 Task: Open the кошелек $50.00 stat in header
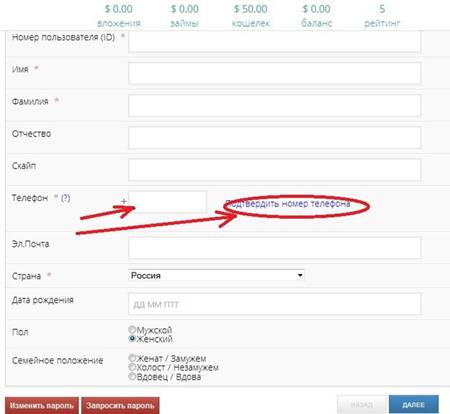251,16
